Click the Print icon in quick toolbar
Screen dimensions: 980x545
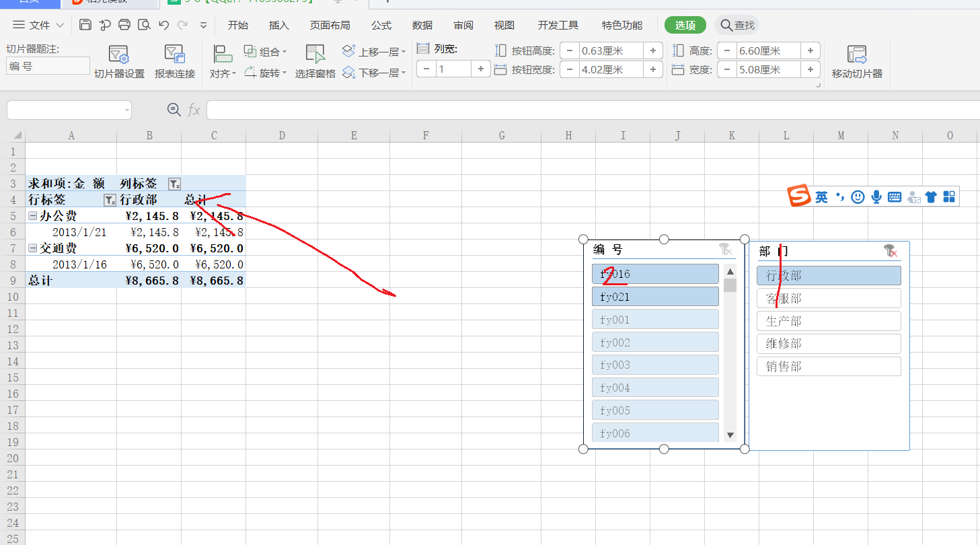[x=124, y=26]
